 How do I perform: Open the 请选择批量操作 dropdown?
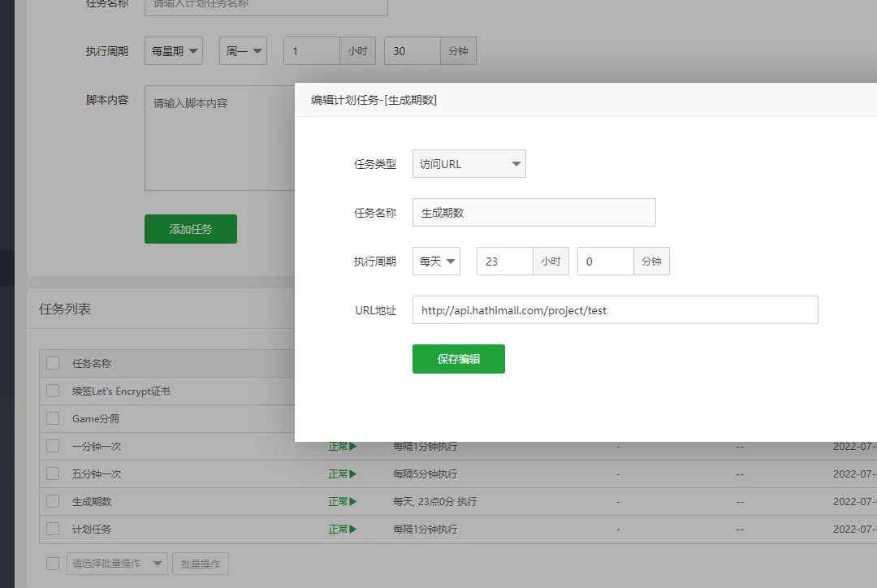coord(118,564)
